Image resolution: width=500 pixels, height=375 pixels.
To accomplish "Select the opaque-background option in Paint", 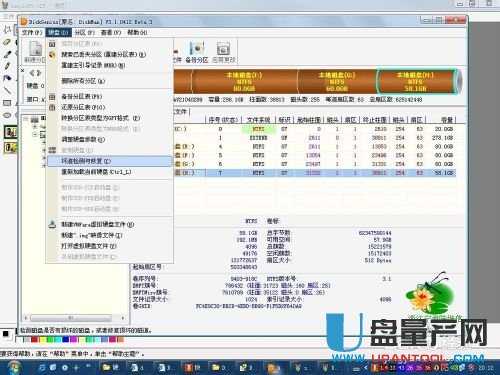I will pos(10,132).
